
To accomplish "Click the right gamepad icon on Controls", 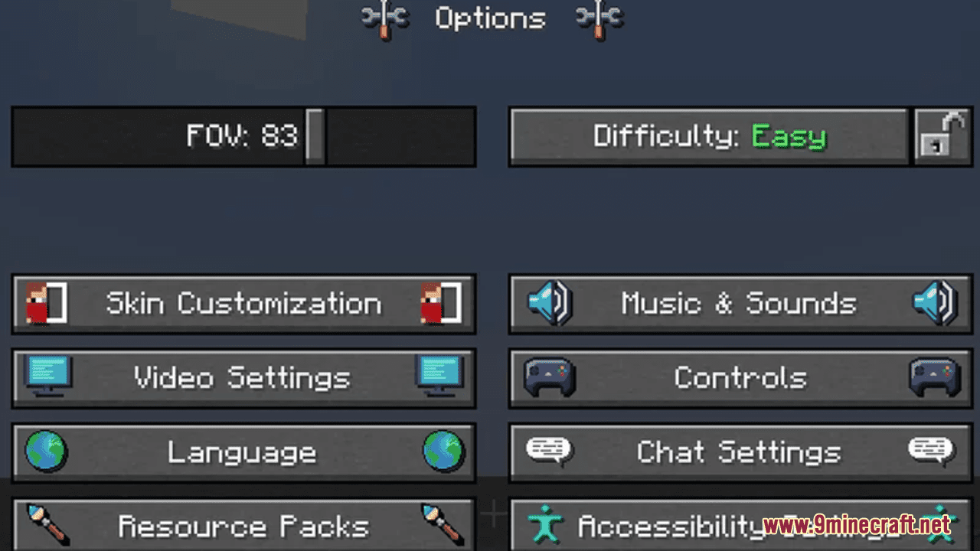I will 934,377.
